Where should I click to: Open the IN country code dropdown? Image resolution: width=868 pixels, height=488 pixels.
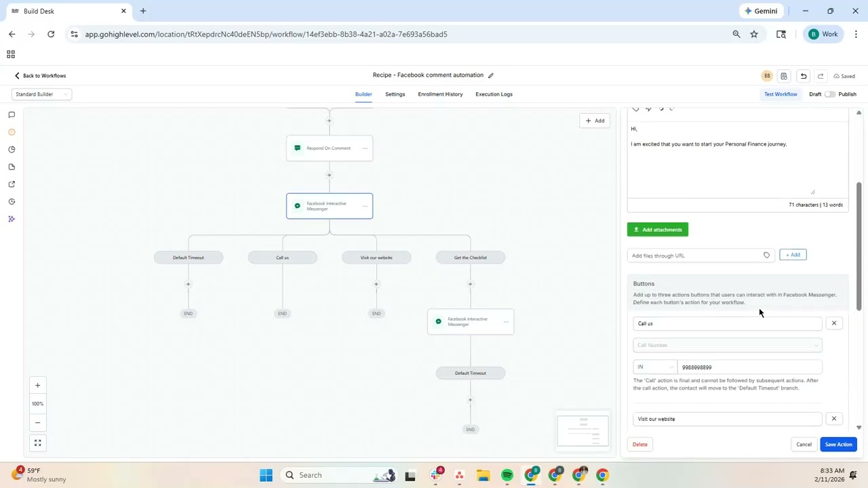(x=654, y=367)
